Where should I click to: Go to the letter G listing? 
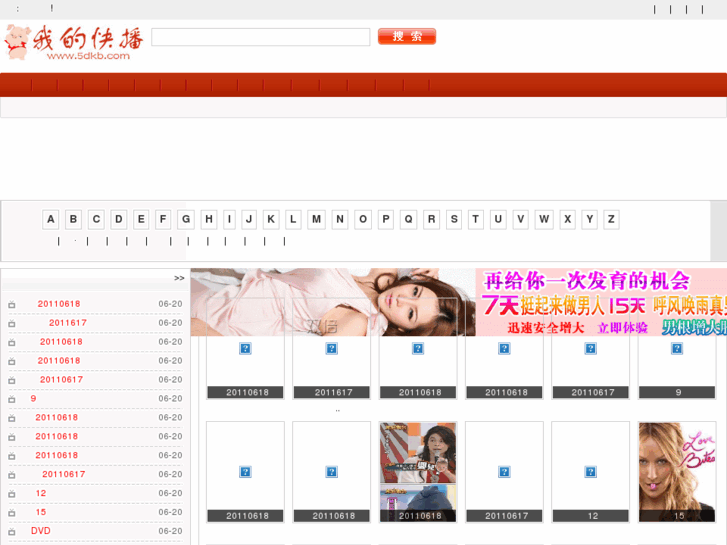click(186, 219)
